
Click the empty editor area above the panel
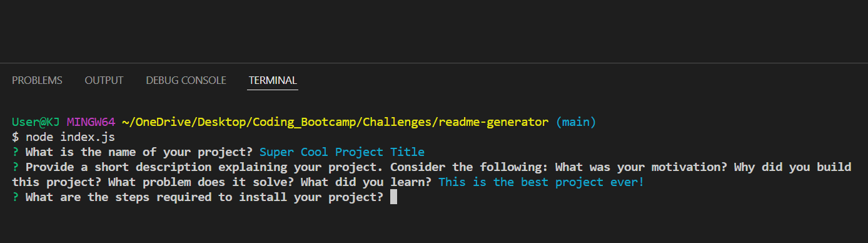click(x=434, y=31)
